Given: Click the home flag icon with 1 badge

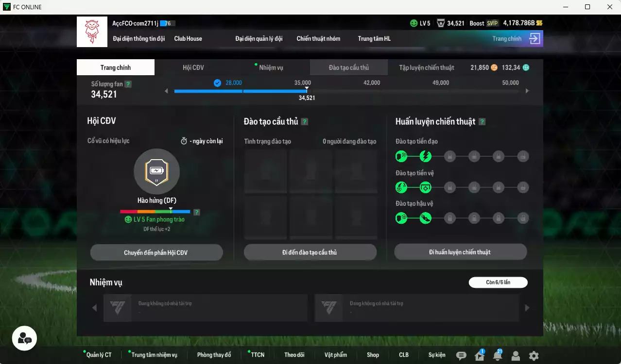Looking at the screenshot, I should click(x=480, y=356).
